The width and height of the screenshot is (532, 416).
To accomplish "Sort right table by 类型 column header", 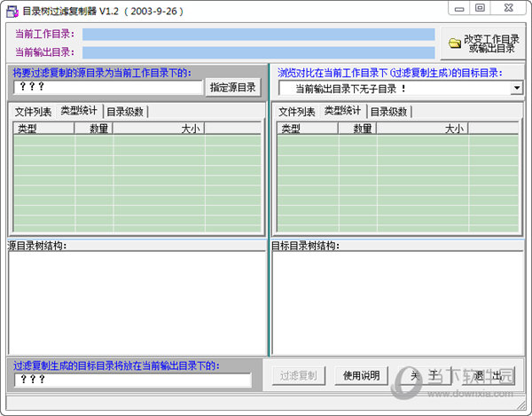I will tap(308, 129).
